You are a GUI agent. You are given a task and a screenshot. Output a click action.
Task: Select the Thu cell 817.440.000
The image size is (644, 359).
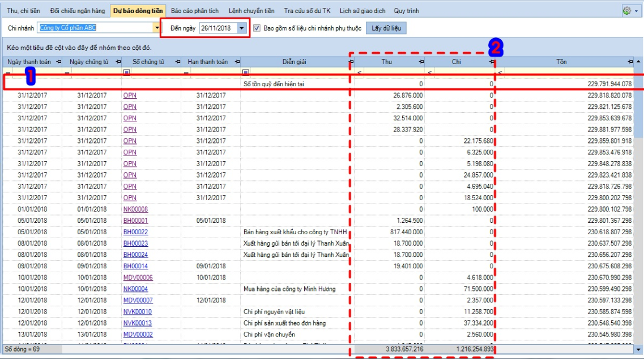point(389,232)
